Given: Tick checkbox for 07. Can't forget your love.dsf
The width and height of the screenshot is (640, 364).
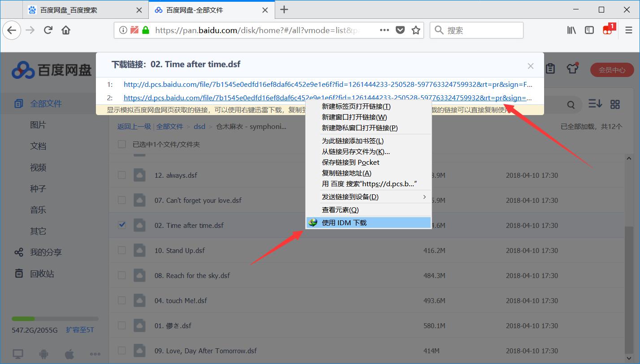Looking at the screenshot, I should point(122,200).
